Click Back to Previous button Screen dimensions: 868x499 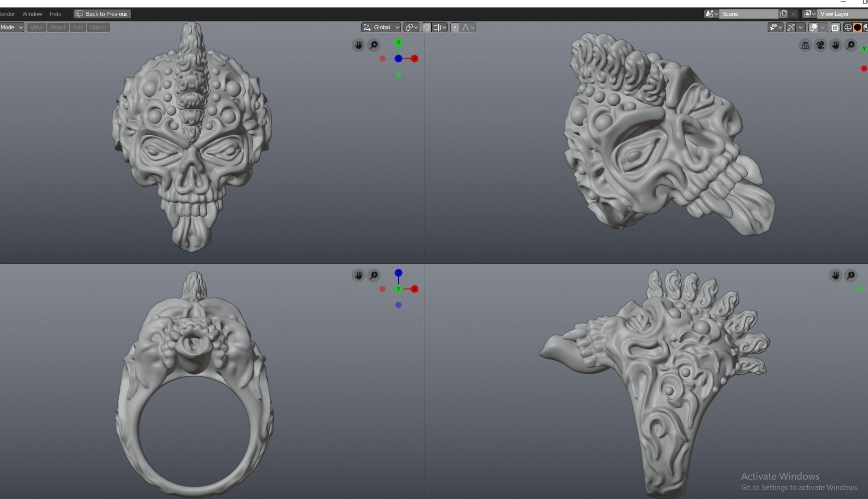[x=102, y=14]
